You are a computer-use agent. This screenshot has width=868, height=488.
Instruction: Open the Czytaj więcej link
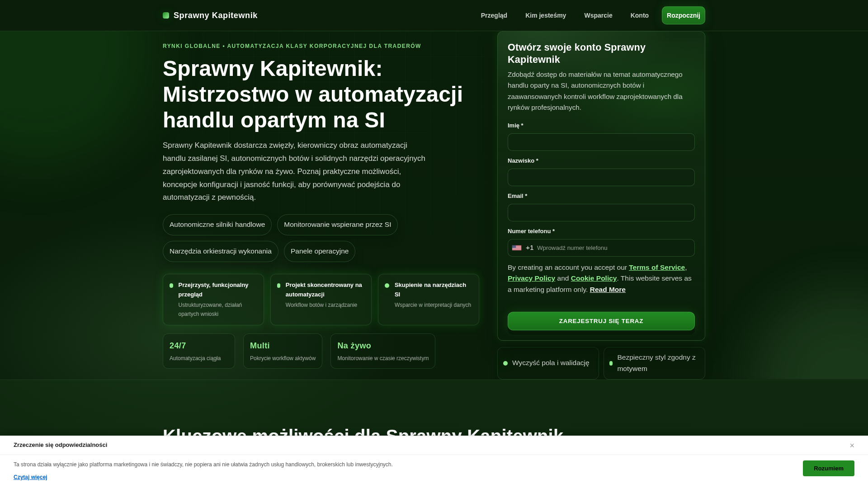click(x=30, y=477)
